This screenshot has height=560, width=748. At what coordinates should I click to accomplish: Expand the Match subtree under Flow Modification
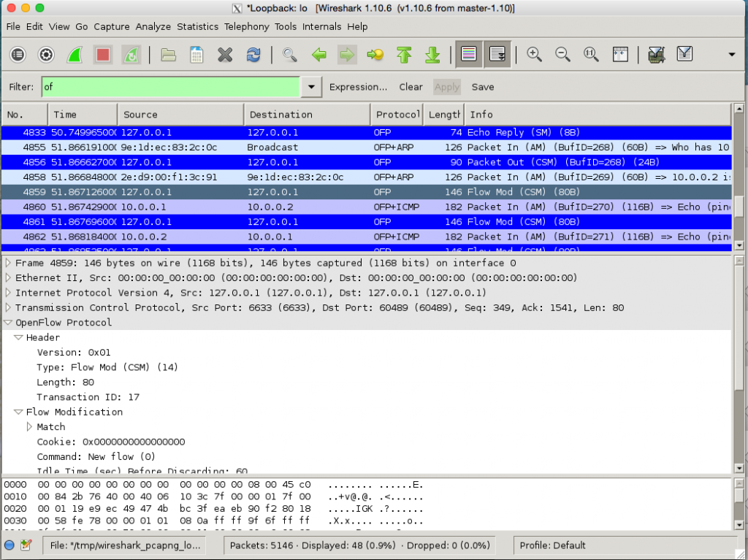29,427
